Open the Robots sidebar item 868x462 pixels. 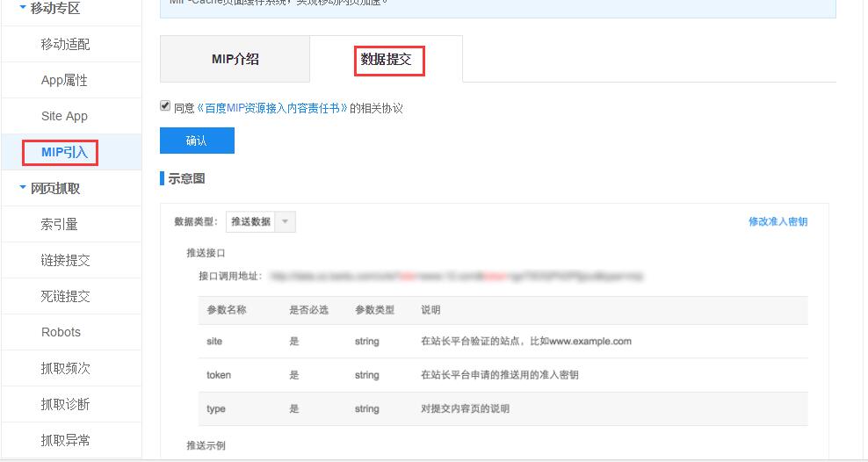(61, 332)
